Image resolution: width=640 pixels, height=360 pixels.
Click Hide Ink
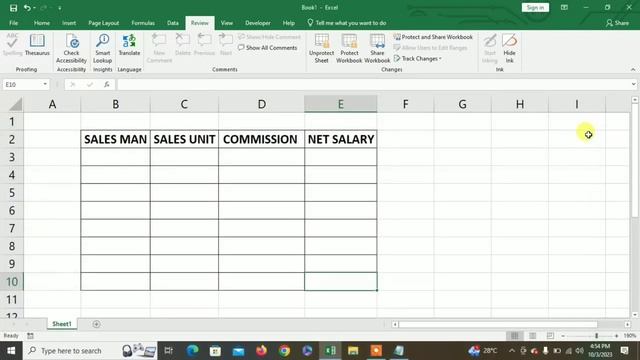click(509, 49)
